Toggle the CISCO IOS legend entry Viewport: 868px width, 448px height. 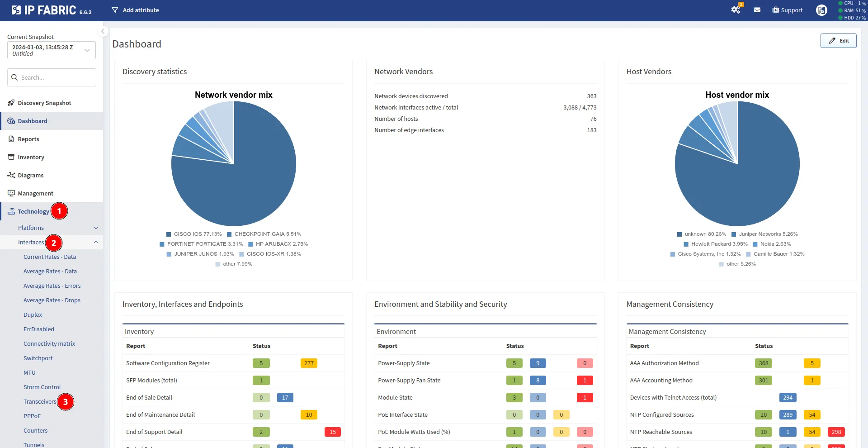tap(194, 234)
